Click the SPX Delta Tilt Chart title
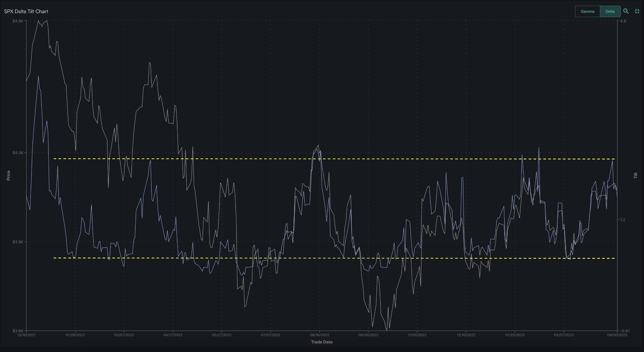This screenshot has width=644, height=352. click(x=26, y=11)
